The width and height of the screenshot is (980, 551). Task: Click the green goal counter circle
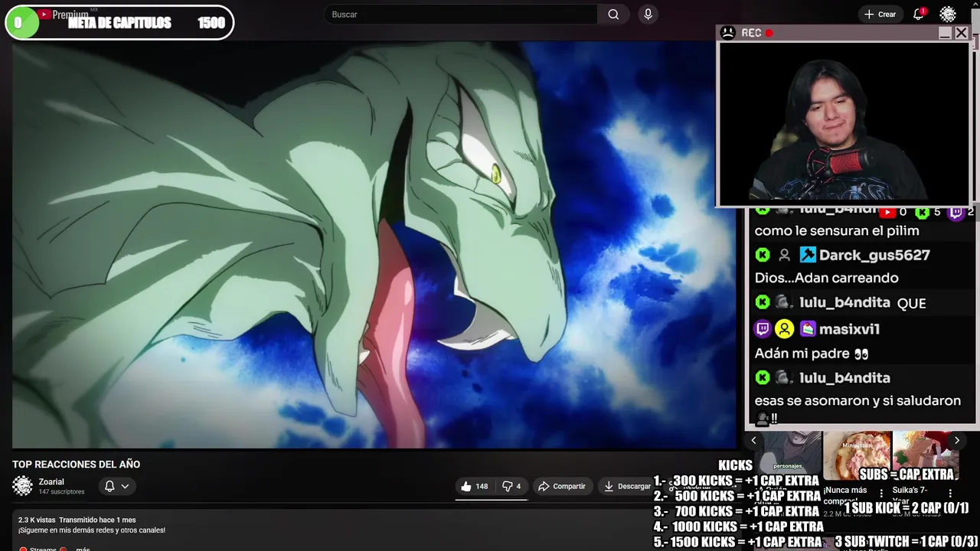(21, 23)
